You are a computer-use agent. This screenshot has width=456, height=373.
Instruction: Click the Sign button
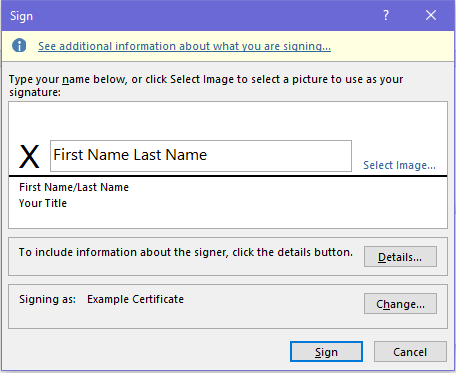point(326,352)
